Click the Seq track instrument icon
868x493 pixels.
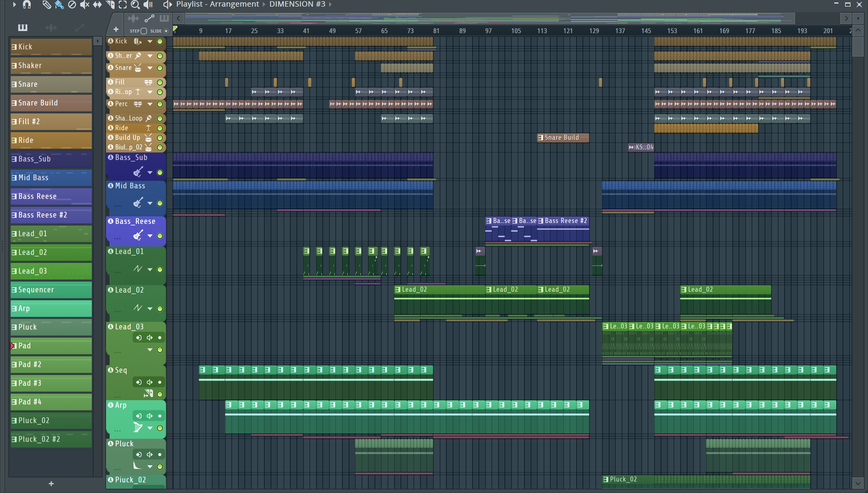[x=148, y=394]
